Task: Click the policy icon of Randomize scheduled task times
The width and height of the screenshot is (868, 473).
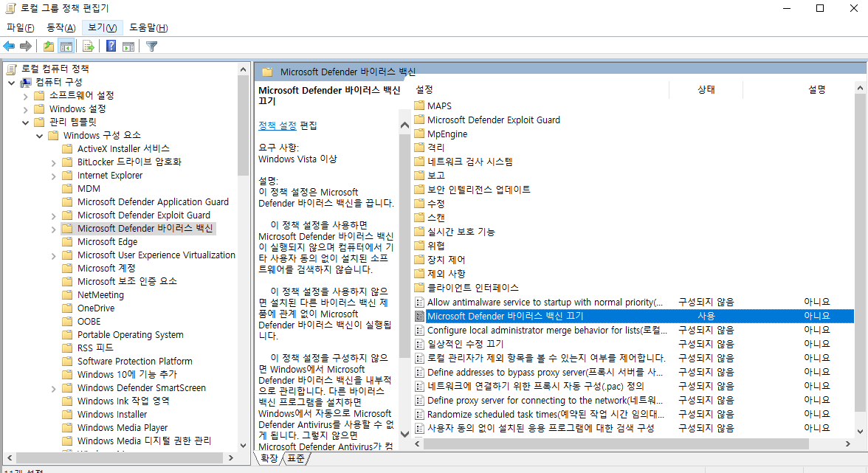Action: tap(419, 415)
